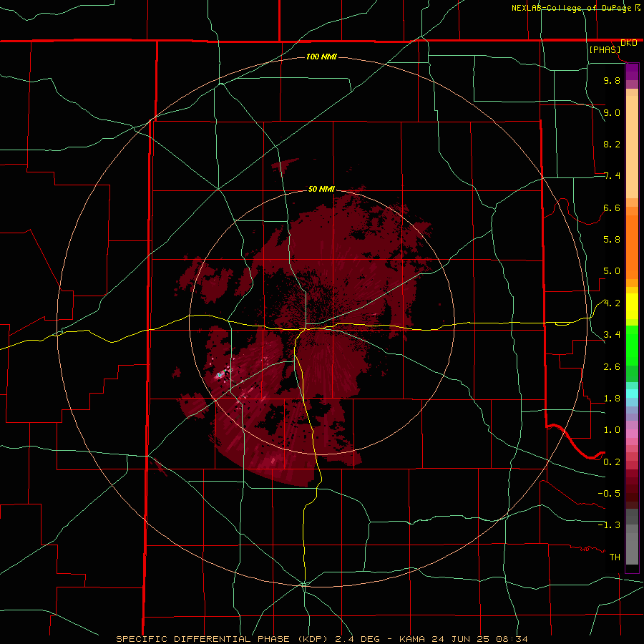Click the 0.2 value on the color scale
Viewport: 644px width, 644px height.
click(x=612, y=462)
